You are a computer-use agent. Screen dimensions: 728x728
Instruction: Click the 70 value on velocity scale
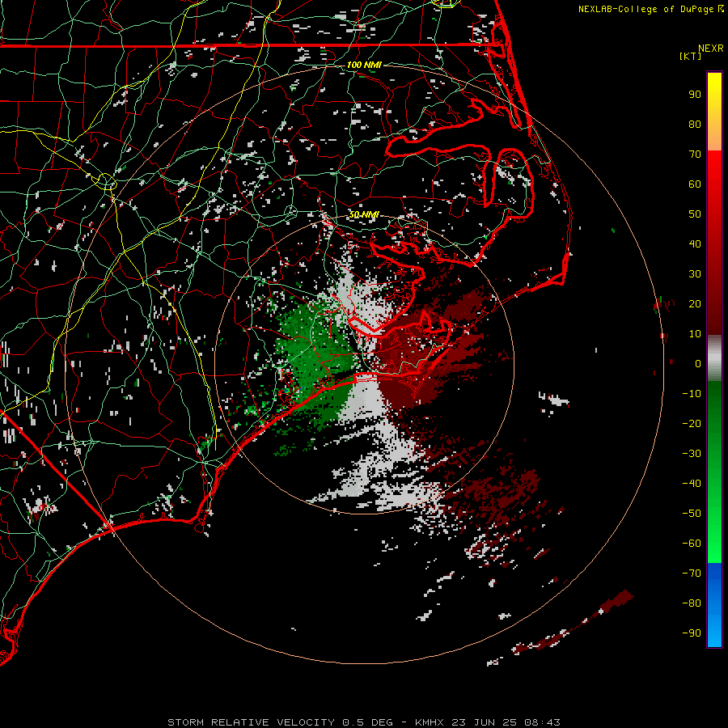695,154
